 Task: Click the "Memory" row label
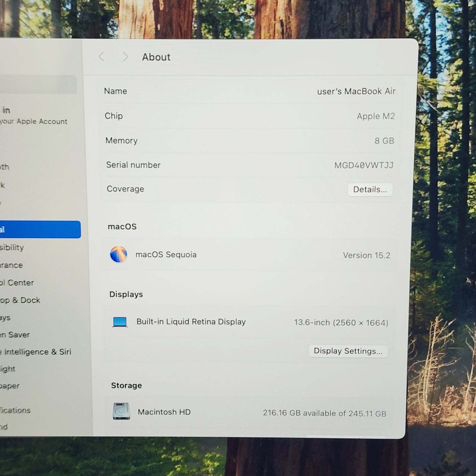(122, 141)
